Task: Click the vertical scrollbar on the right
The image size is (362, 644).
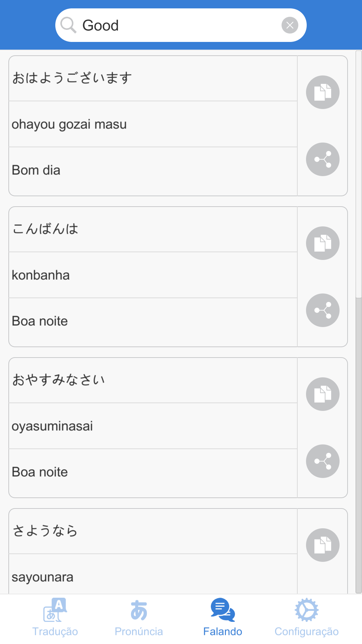Action: tap(358, 174)
